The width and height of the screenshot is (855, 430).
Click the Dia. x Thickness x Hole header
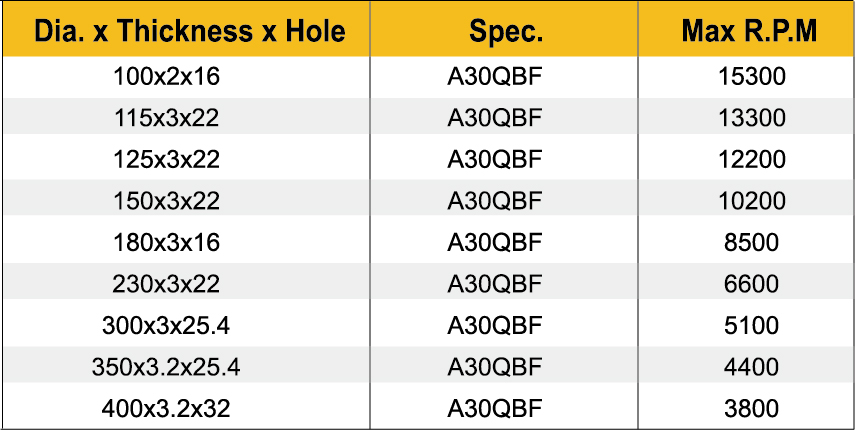click(x=189, y=32)
